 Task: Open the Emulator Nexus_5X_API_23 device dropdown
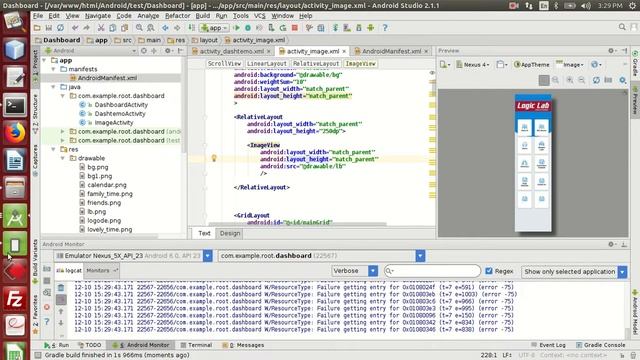(x=207, y=256)
